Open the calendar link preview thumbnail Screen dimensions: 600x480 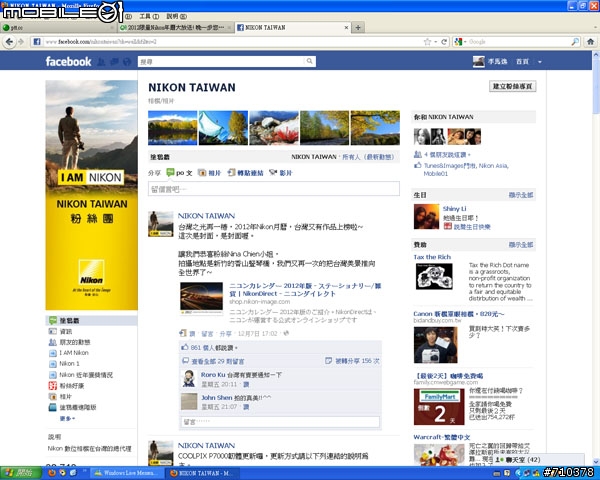tap(202, 299)
